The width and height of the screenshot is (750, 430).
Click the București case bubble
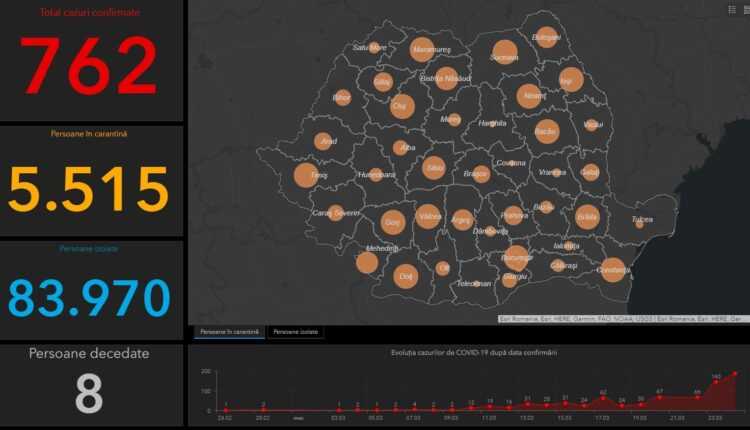click(x=517, y=257)
